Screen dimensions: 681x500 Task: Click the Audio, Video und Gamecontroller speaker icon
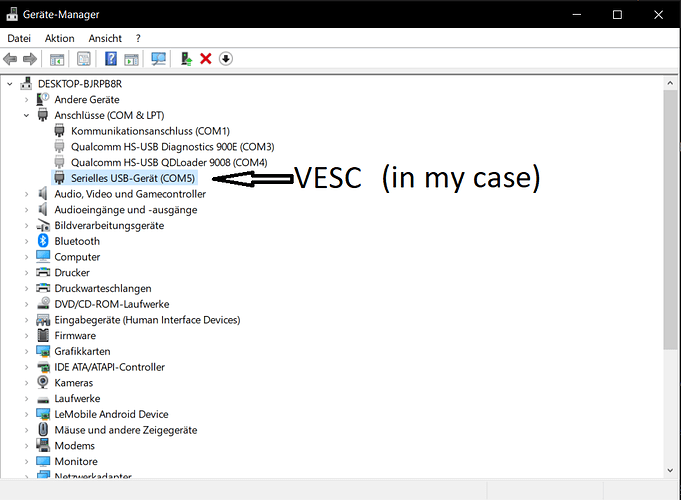(x=43, y=194)
